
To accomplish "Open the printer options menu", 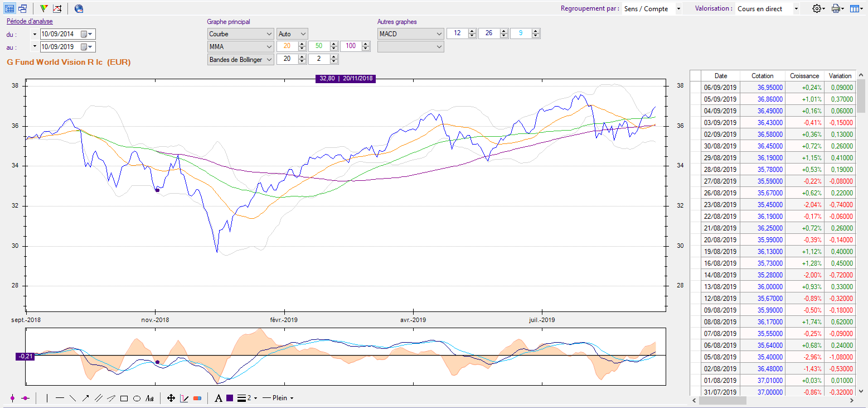I will pyautogui.click(x=837, y=8).
